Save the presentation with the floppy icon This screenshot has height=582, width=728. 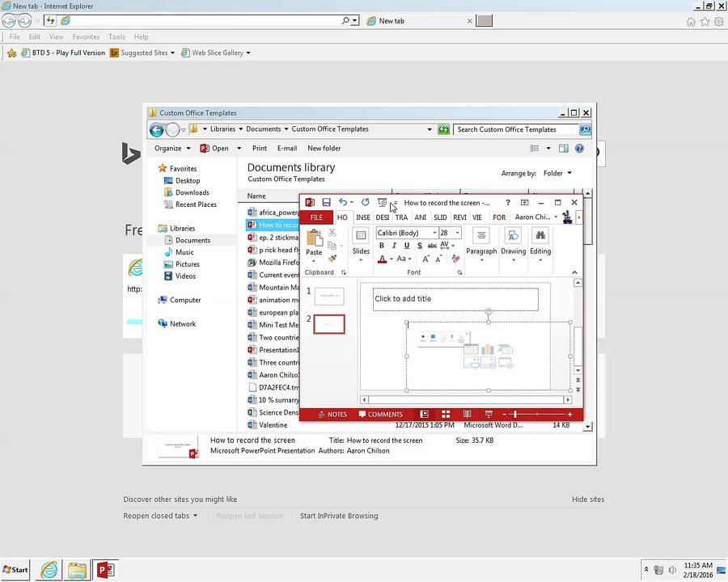(x=327, y=202)
